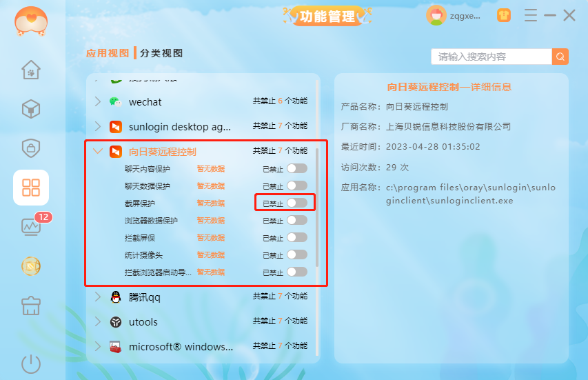
Task: Toggle the 截屏保护 switch
Action: click(x=297, y=203)
